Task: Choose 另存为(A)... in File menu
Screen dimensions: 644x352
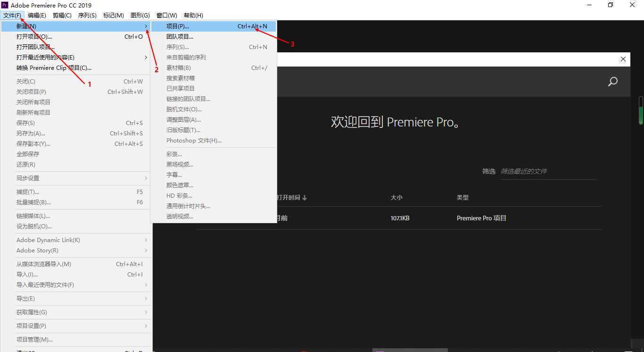Action: (76, 133)
